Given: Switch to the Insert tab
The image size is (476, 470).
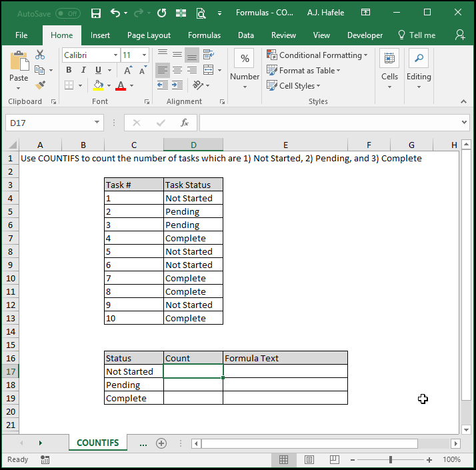Looking at the screenshot, I should [x=100, y=35].
